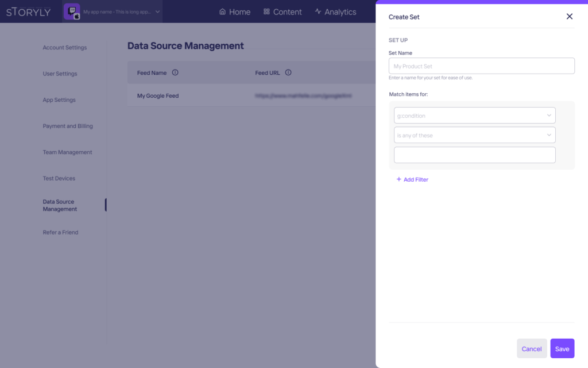
Task: Focus the Set Name input field
Action: tap(481, 66)
